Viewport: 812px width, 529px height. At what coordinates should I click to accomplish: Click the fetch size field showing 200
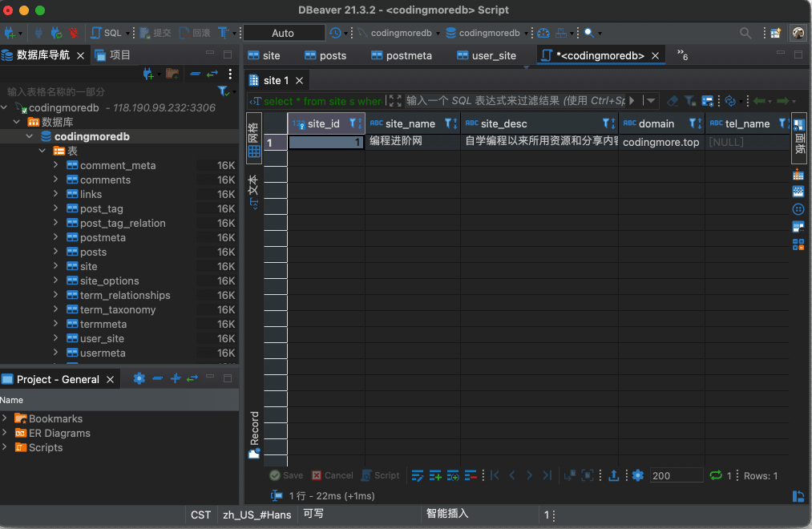point(675,475)
